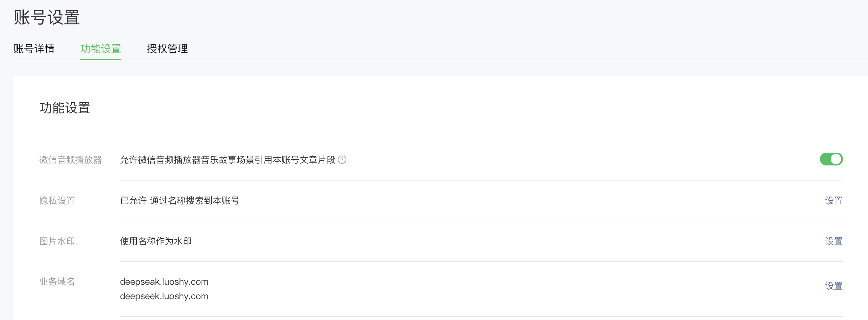Switch to the 账号详情 tab

tap(34, 49)
